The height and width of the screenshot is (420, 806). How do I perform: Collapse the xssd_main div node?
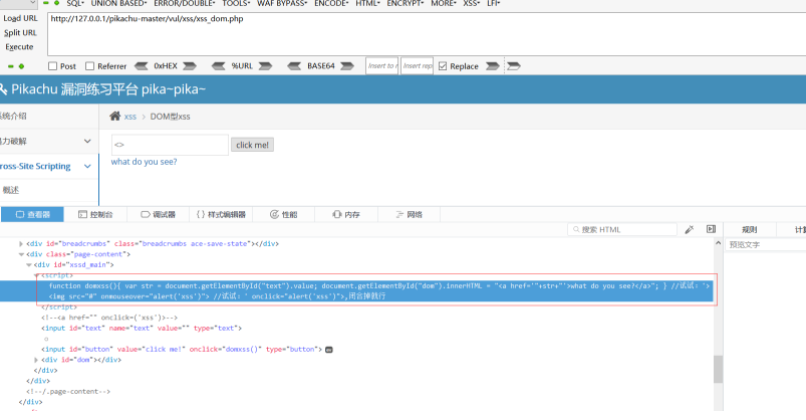pos(29,265)
